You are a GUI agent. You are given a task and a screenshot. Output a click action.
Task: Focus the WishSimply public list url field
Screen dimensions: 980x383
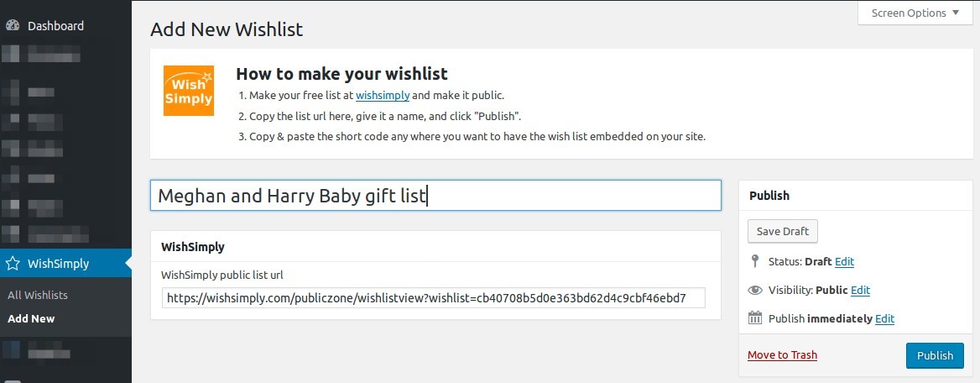[x=433, y=298]
